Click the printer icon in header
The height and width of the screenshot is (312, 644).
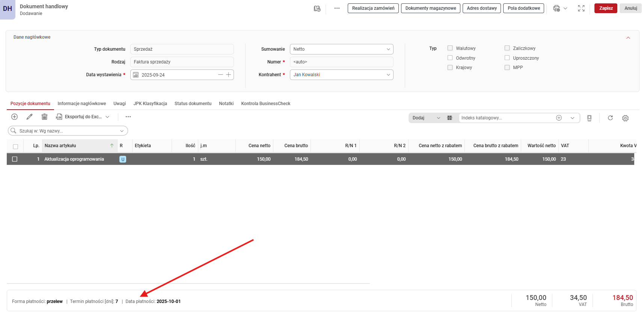[557, 8]
